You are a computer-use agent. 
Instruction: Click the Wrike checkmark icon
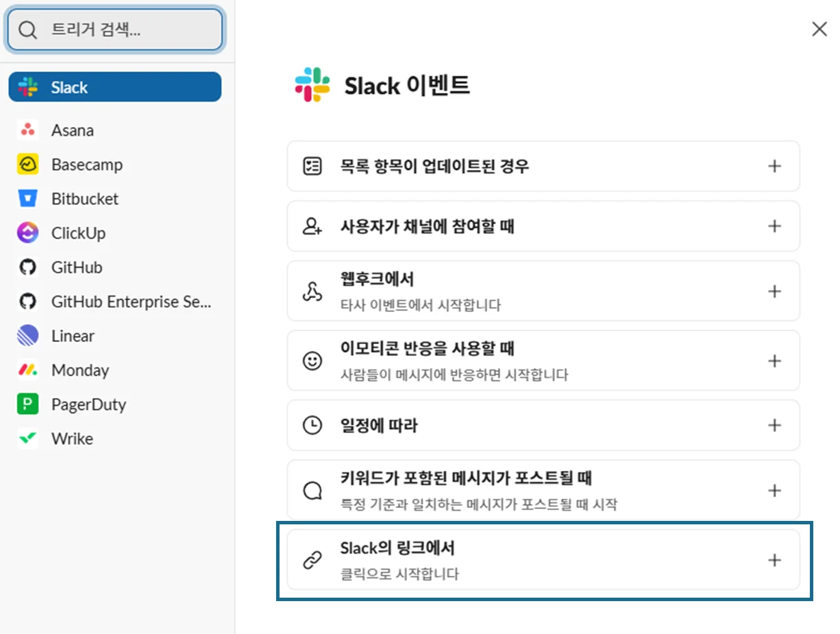[x=27, y=439]
